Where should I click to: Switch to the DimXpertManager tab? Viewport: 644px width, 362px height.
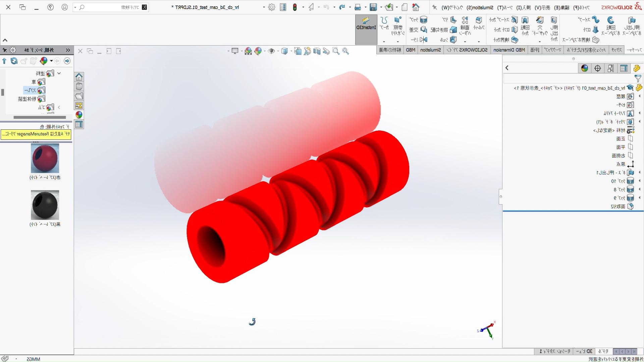pos(598,68)
